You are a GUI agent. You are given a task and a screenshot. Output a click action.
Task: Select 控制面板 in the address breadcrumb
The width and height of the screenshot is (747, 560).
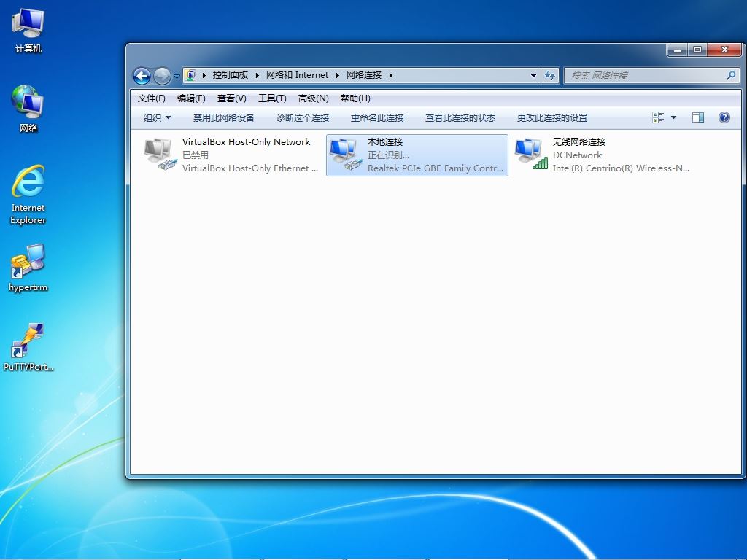pos(231,75)
